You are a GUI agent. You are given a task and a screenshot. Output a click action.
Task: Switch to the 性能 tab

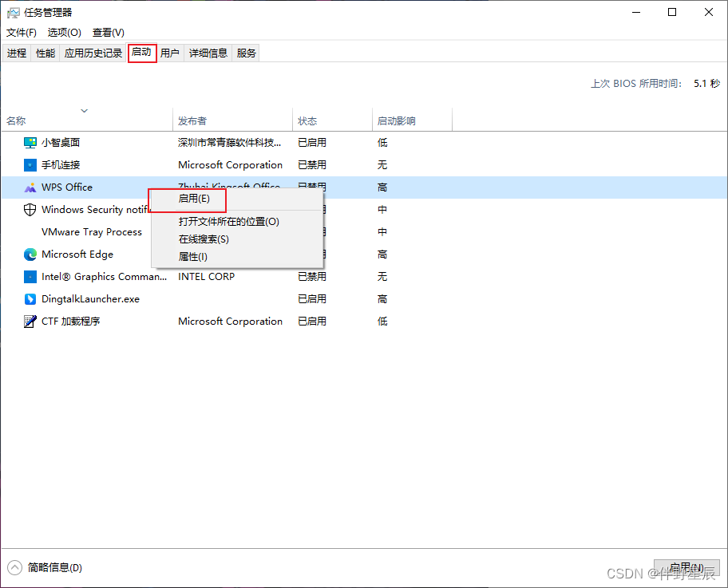pos(45,53)
